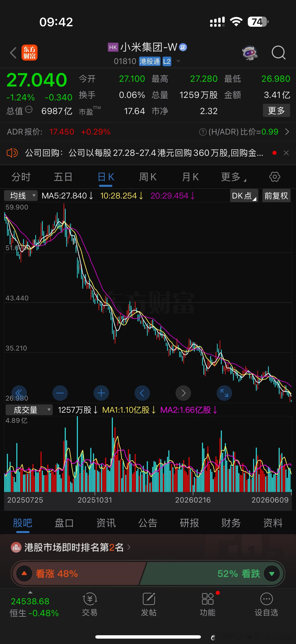Switch to 分时 chart tab
This screenshot has height=644, width=296.
click(x=21, y=177)
